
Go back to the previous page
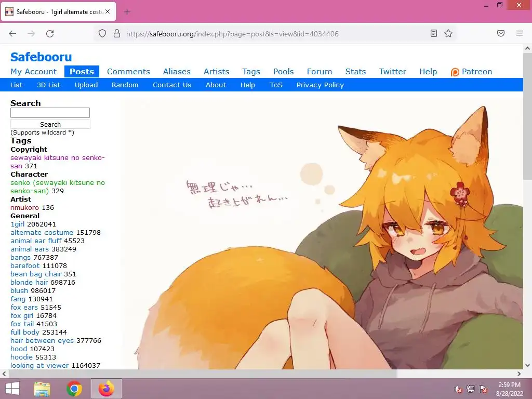coord(12,33)
